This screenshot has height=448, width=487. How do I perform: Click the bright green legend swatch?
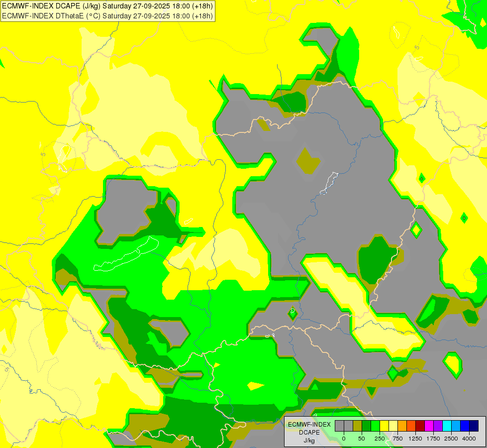[375, 426]
